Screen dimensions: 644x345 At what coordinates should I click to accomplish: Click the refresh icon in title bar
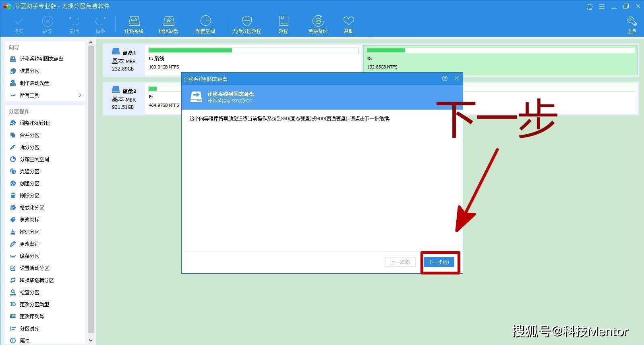point(590,6)
